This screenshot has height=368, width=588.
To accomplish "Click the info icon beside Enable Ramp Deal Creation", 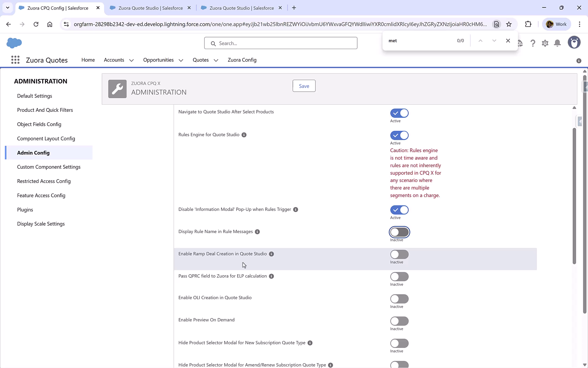I will [x=271, y=254].
